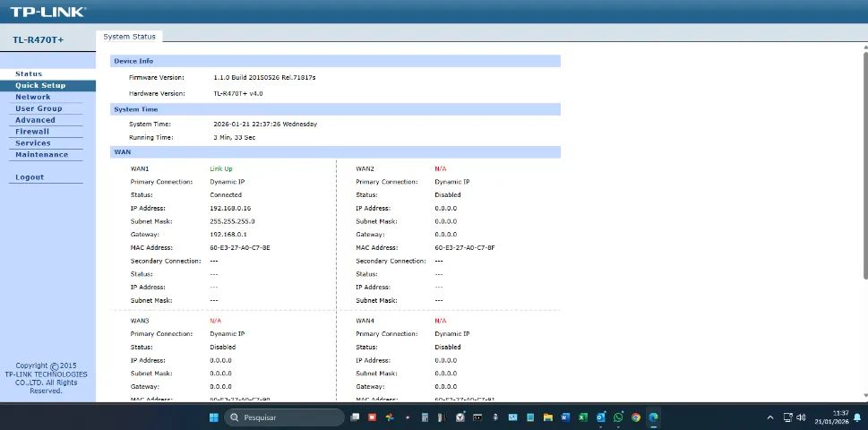Image resolution: width=868 pixels, height=430 pixels.
Task: Show hidden tray icons chevron
Action: pos(770,417)
